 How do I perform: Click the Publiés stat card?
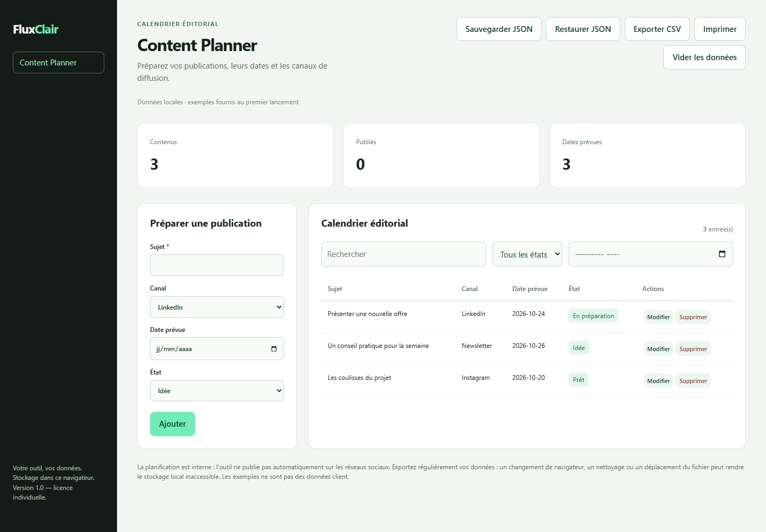click(442, 155)
